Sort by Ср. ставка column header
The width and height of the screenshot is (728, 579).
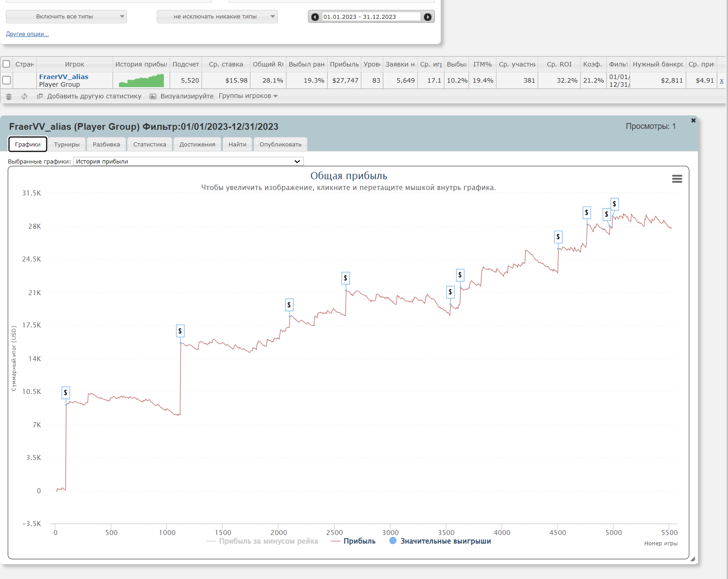pyautogui.click(x=226, y=64)
